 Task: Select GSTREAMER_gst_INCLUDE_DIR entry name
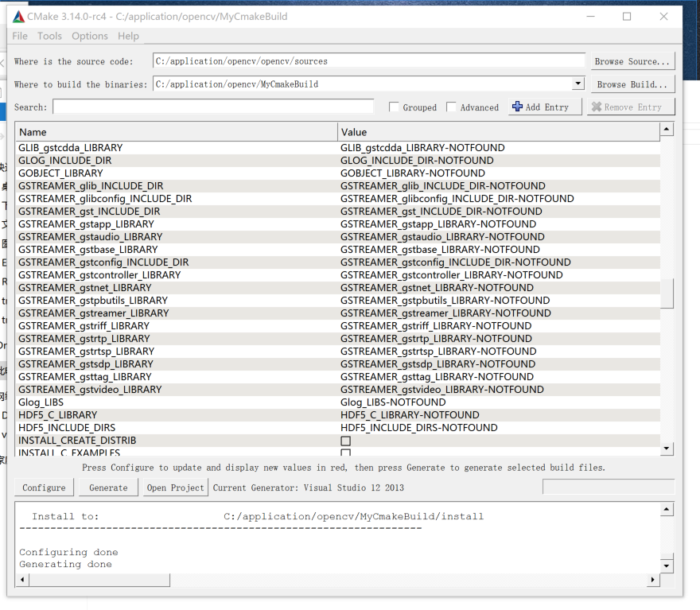[x=89, y=212]
